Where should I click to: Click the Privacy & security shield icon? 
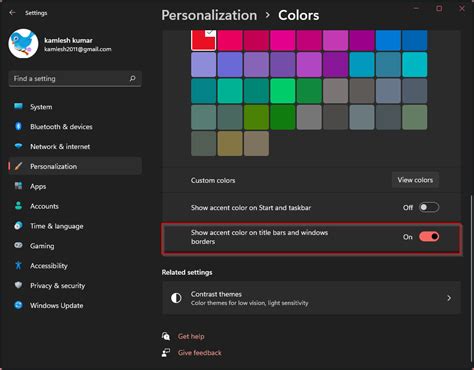click(x=18, y=285)
